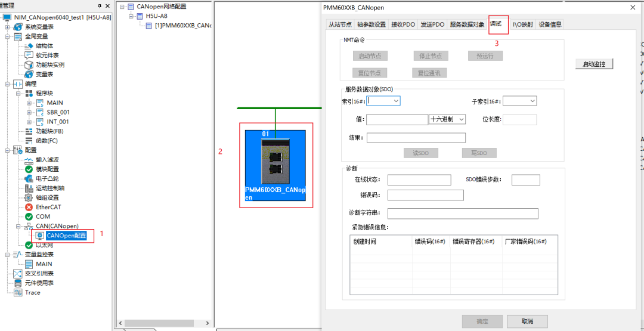The height and width of the screenshot is (331, 644).
Task: Open the 设备信息 tab
Action: coord(550,24)
